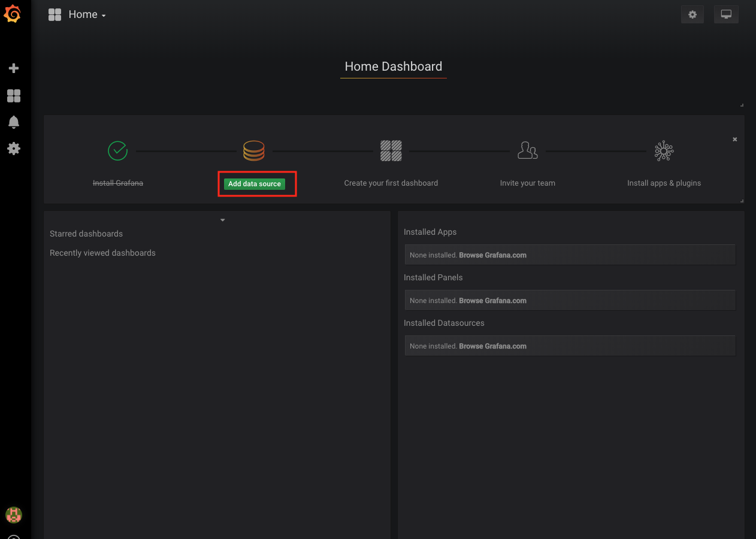
Task: Click the Invite your team users icon
Action: (x=528, y=151)
